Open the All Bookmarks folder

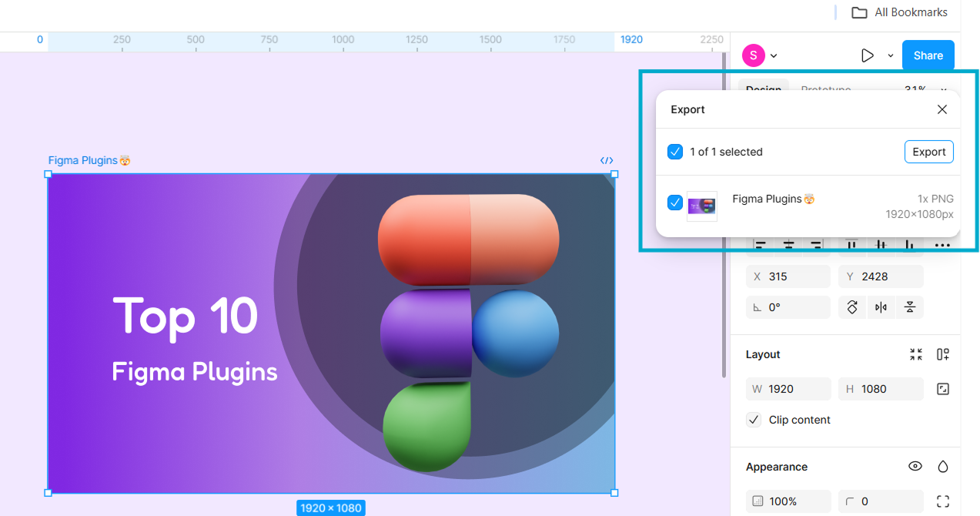click(x=899, y=12)
